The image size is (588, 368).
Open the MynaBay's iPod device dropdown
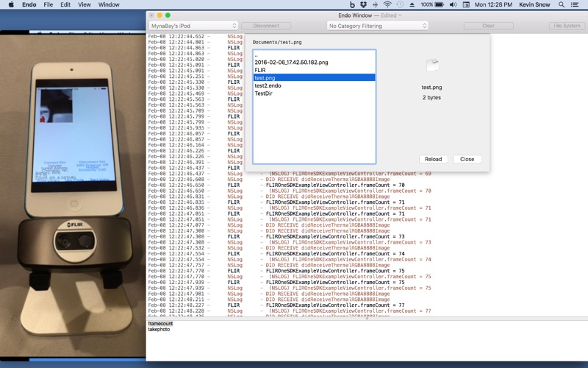pyautogui.click(x=193, y=26)
